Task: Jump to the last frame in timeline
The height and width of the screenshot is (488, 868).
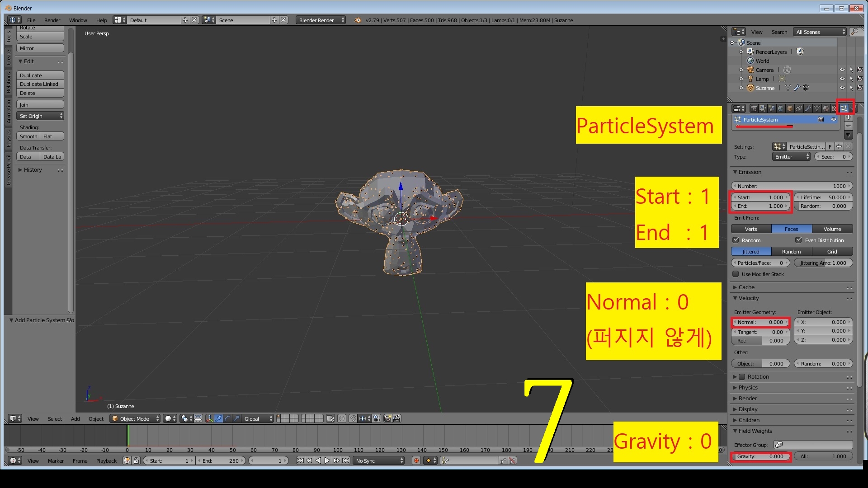Action: pos(345,460)
